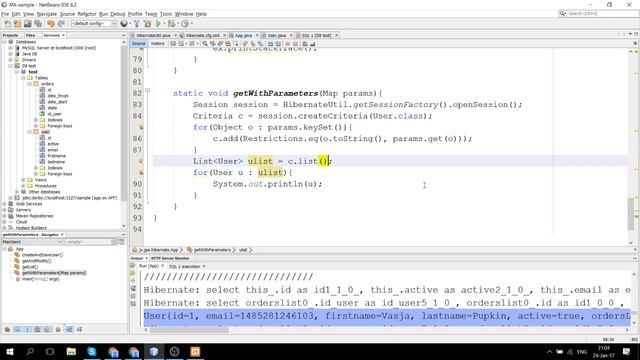Open the Members dropdown in Navigator
Screen dimensions: 640x360
click(32, 242)
